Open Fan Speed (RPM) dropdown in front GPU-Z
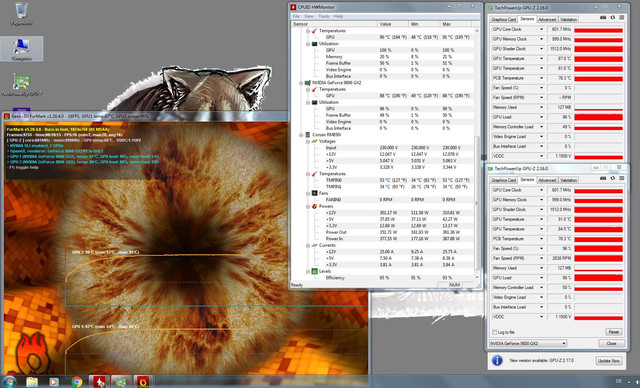 point(541,258)
